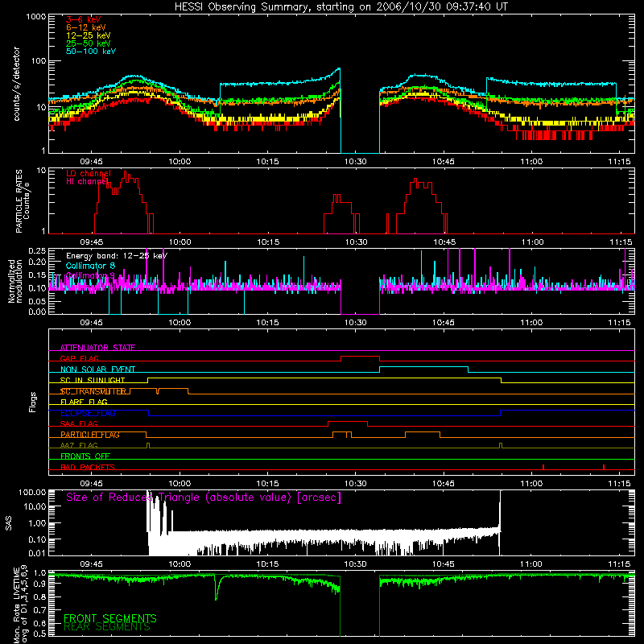The width and height of the screenshot is (644, 644).
Task: Click the SAS axis label
Action: [x=9, y=523]
